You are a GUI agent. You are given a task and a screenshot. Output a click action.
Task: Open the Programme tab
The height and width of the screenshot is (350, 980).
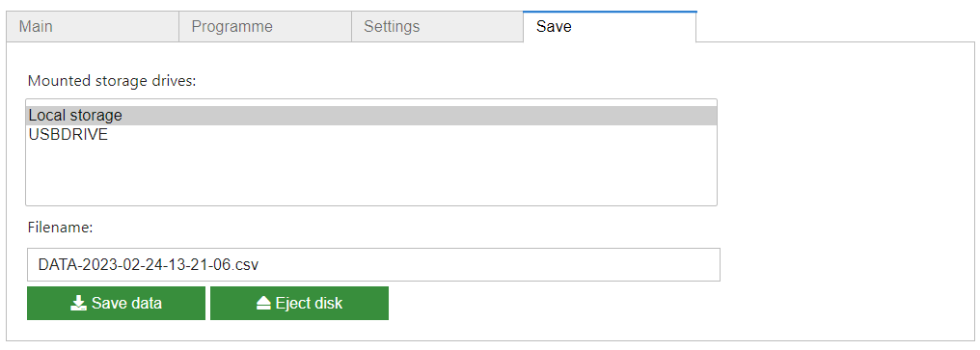(265, 27)
